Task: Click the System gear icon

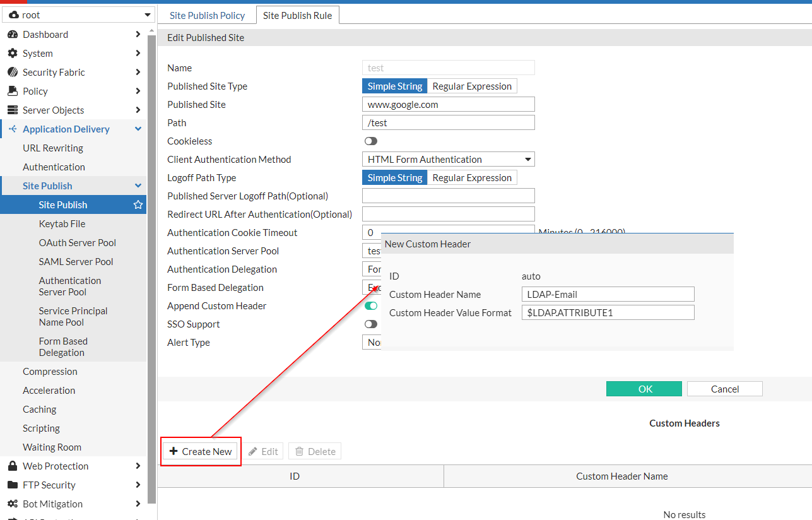Action: coord(12,54)
